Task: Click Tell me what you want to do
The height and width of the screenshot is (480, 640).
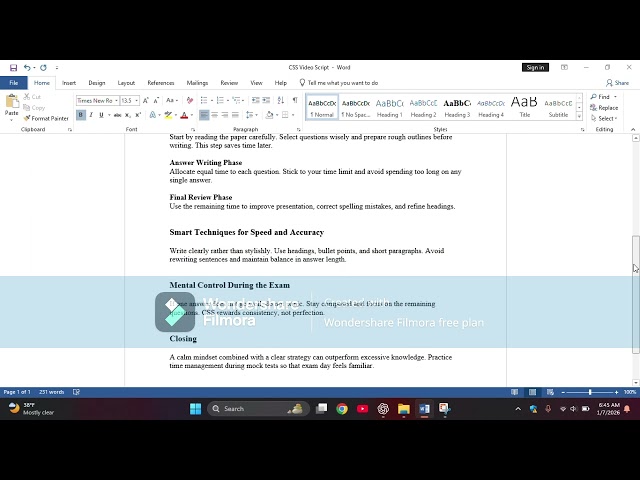Action: 338,83
